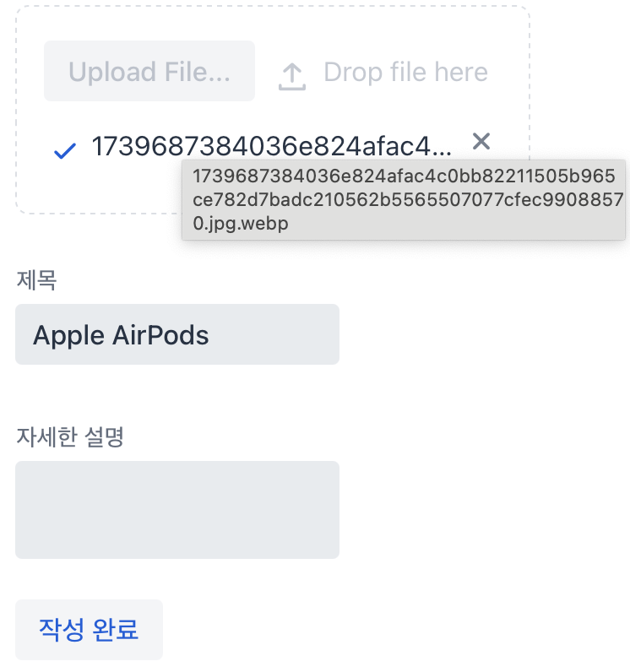Click the blue checkmark beside uploaded file
This screenshot has height=672, width=630.
(65, 150)
